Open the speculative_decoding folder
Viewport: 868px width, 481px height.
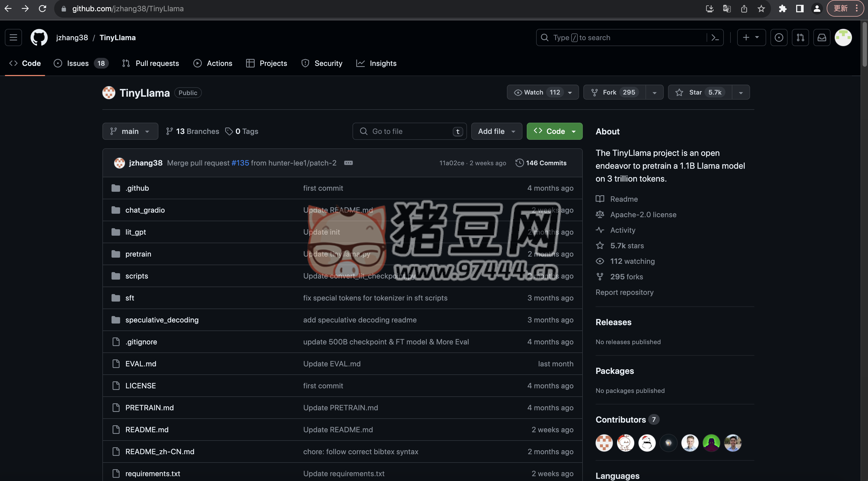[162, 320]
